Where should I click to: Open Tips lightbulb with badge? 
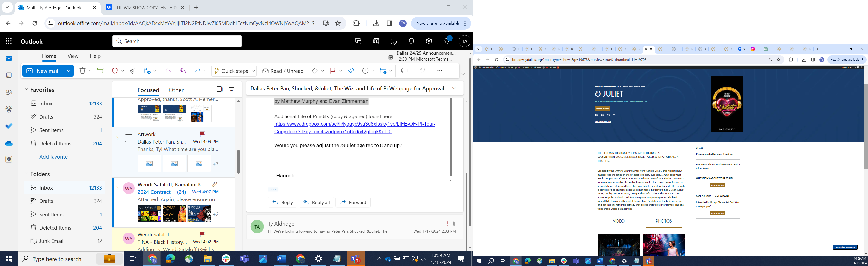(x=447, y=41)
